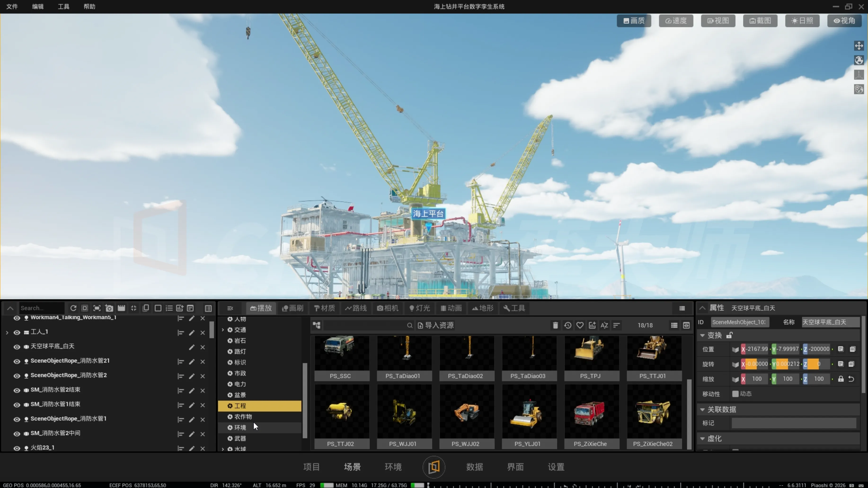This screenshot has width=868, height=488.
Task: Collapse the 变换 section
Action: 702,335
